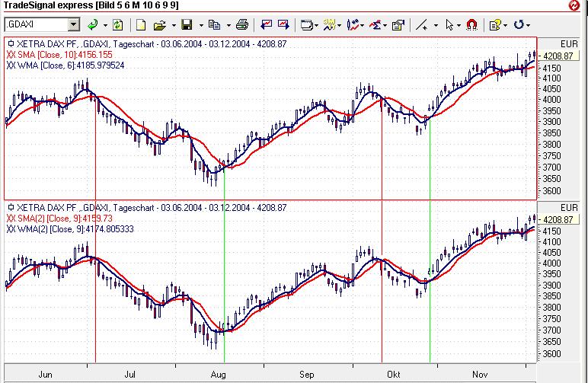588x383 pixels.
Task: Click EUR label above upper price axis
Action: coord(569,44)
